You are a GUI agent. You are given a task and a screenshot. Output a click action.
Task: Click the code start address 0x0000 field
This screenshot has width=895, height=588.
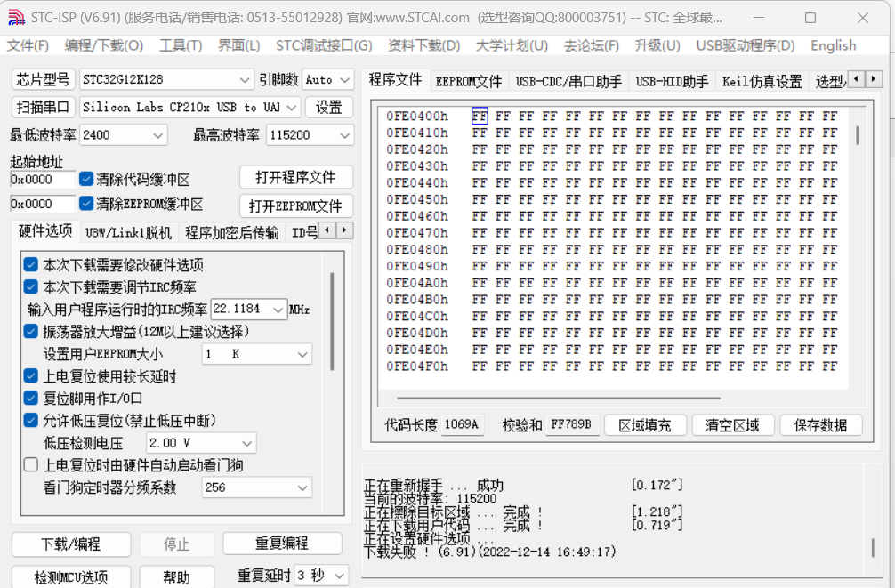(x=42, y=180)
